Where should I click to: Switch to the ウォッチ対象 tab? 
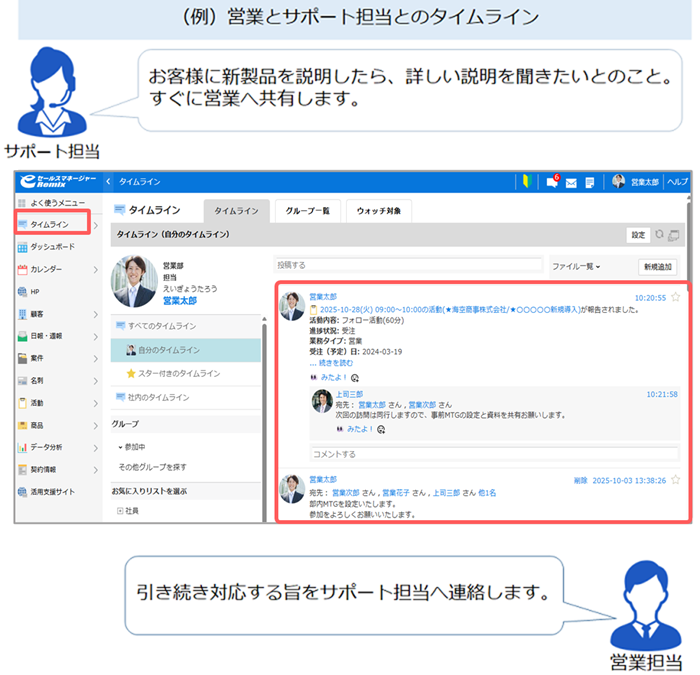pos(379,210)
